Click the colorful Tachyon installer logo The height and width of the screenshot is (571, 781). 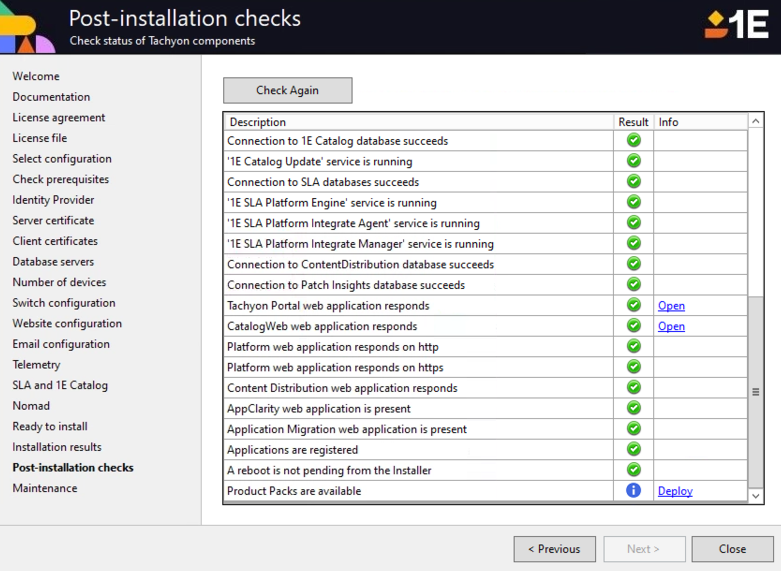[x=27, y=29]
